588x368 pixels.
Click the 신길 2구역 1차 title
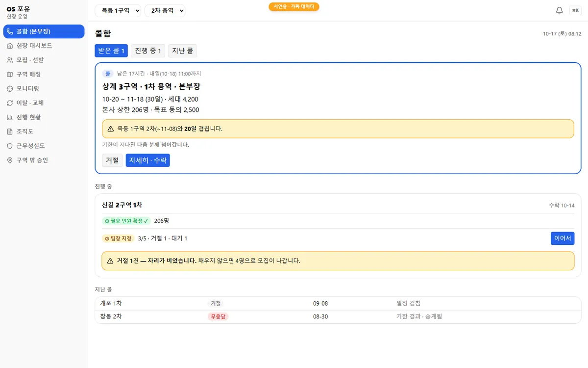[x=122, y=205]
